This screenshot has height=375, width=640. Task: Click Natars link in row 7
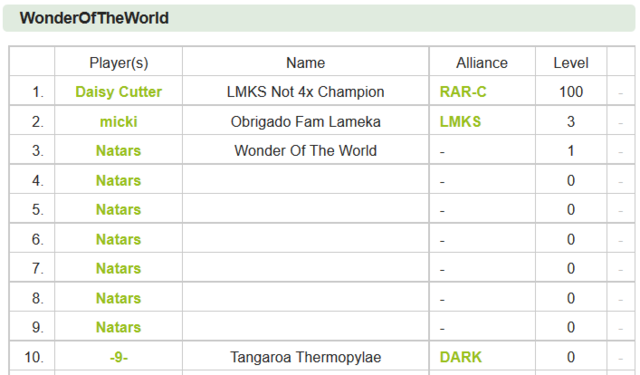tap(118, 268)
